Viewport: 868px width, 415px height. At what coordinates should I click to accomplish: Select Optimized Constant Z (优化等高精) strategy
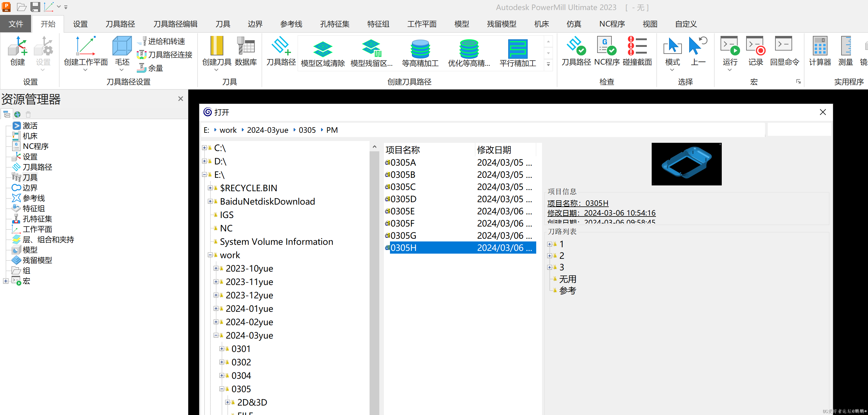[469, 53]
